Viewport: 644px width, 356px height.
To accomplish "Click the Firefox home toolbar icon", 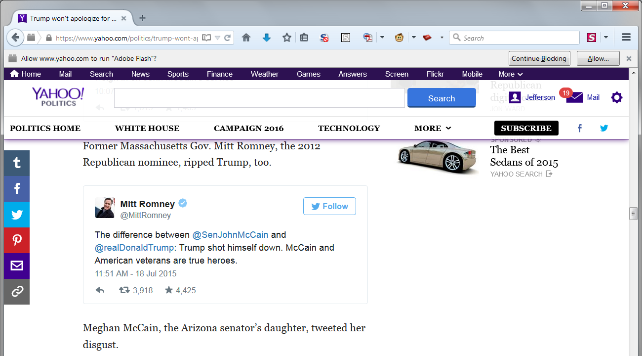I will (x=246, y=38).
